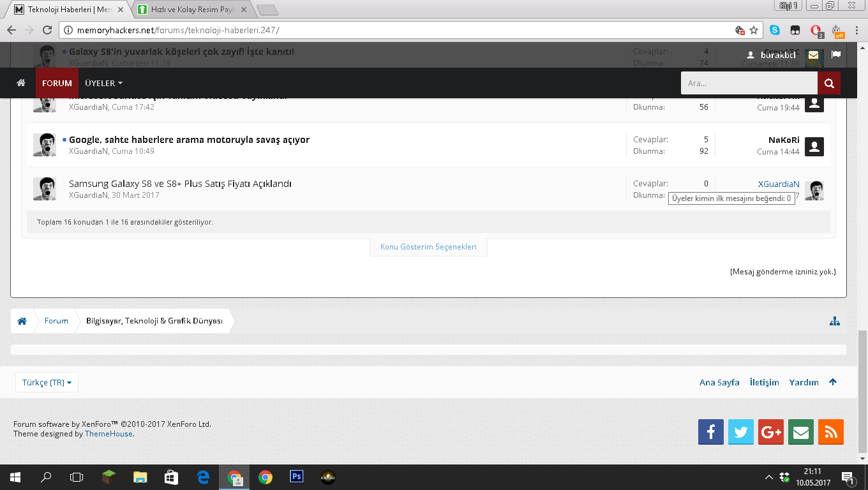Open File Explorer from the taskbar
The image size is (868, 490).
[140, 477]
